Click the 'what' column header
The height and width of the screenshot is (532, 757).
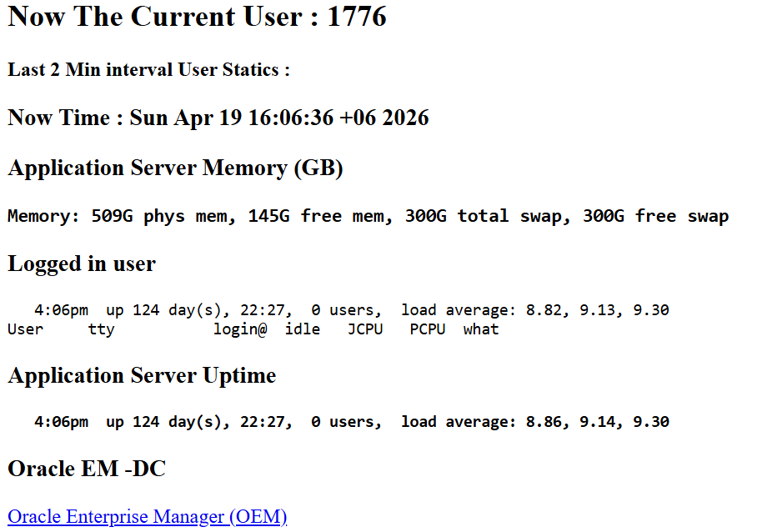[481, 329]
